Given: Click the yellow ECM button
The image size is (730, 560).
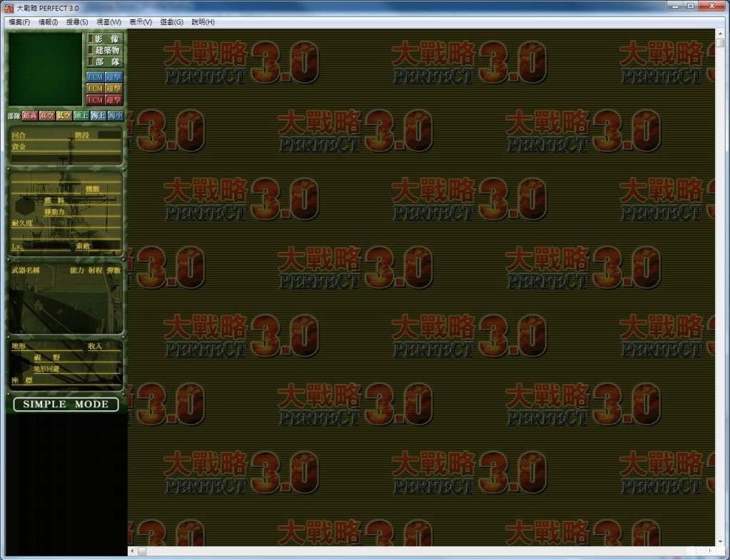Looking at the screenshot, I should [x=95, y=88].
